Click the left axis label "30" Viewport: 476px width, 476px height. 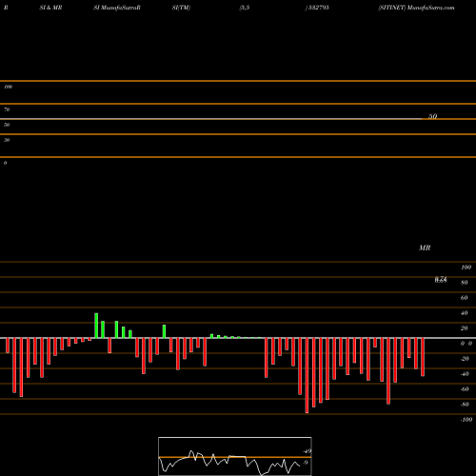[7, 140]
